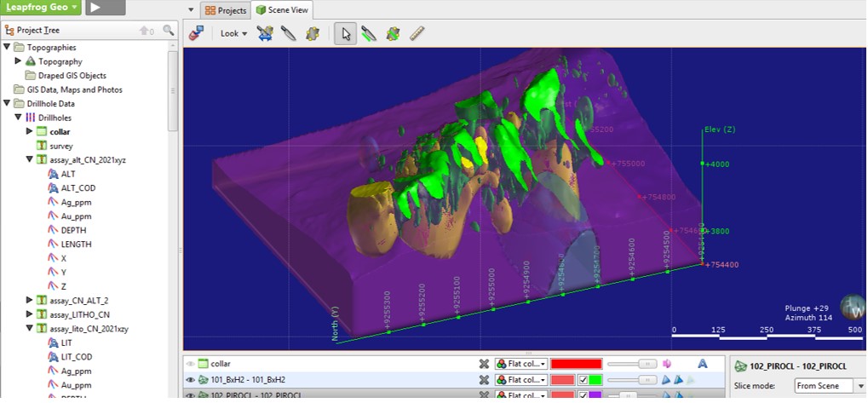Screen dimensions: 868x403
Task: Open the Look dropdown menu
Action: click(233, 33)
